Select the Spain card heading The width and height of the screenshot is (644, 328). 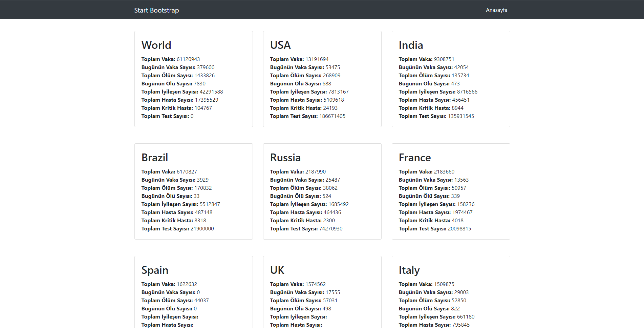[x=155, y=270]
